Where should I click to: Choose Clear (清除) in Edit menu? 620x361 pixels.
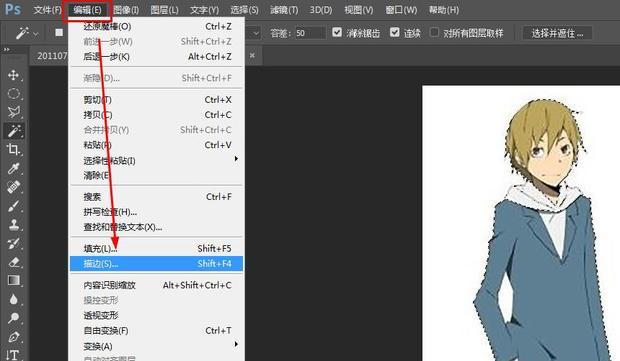157,175
